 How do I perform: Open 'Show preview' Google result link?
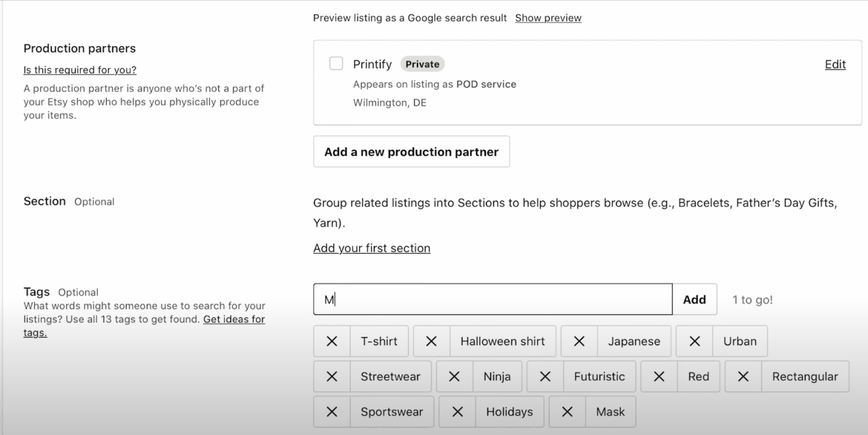(548, 18)
